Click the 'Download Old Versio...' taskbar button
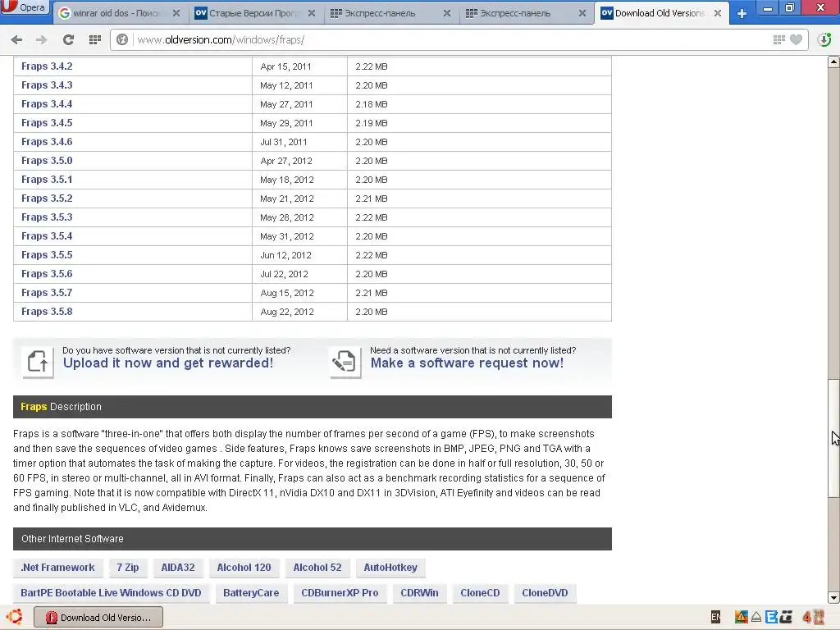The height and width of the screenshot is (630, 840). coord(98,617)
